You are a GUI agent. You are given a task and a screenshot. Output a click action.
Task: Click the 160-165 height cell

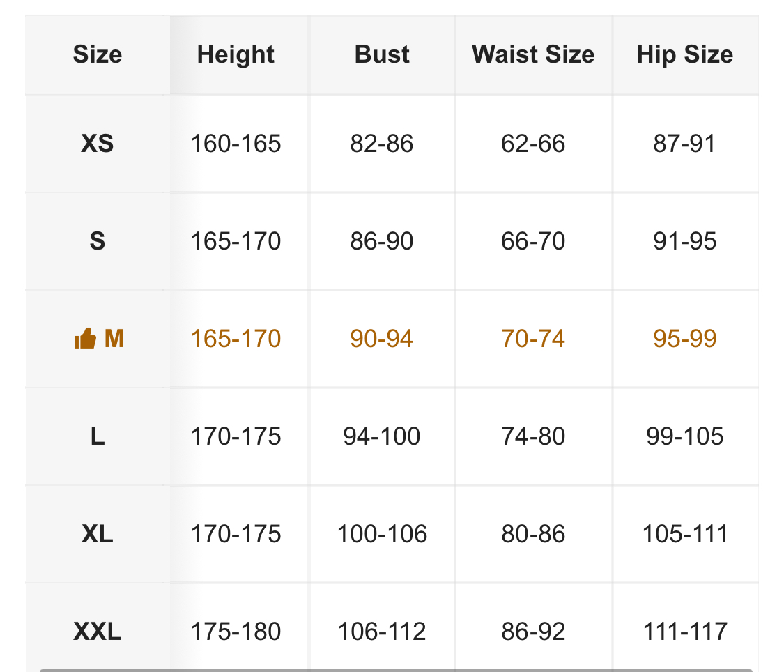(236, 144)
